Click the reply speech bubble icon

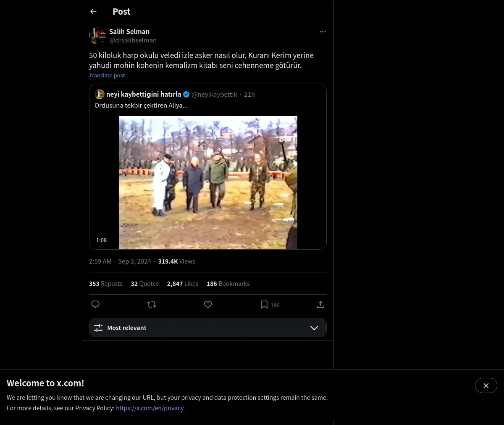pyautogui.click(x=95, y=304)
